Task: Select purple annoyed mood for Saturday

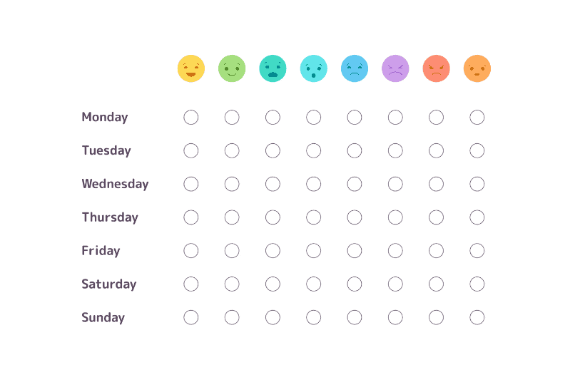Action: pyautogui.click(x=395, y=284)
